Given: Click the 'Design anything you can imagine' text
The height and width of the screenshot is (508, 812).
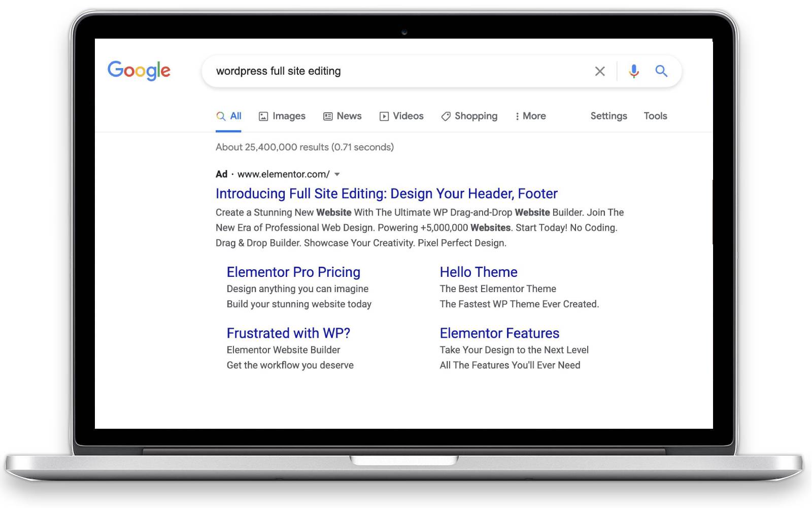Looking at the screenshot, I should [x=297, y=289].
